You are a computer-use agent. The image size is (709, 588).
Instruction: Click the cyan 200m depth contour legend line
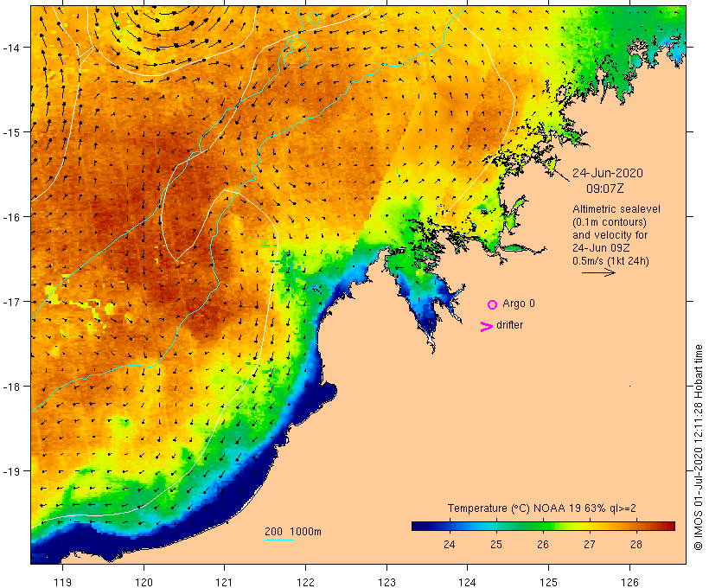279,540
